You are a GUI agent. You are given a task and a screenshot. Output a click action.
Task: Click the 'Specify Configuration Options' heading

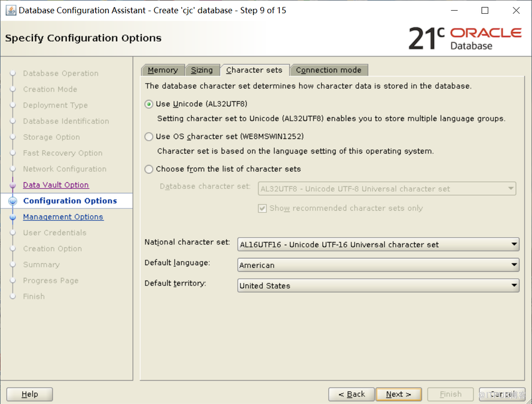[x=83, y=38]
